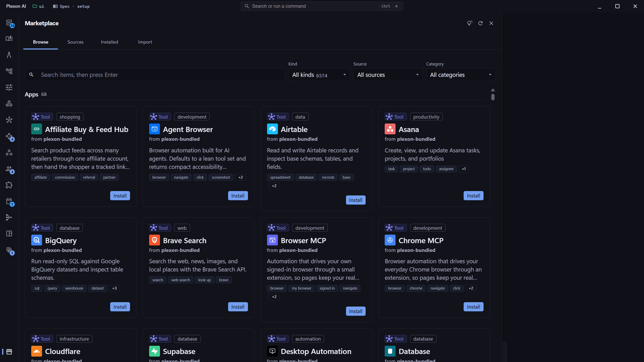
Task: Open the diamond grid icon with badge 4
Action: (10, 136)
